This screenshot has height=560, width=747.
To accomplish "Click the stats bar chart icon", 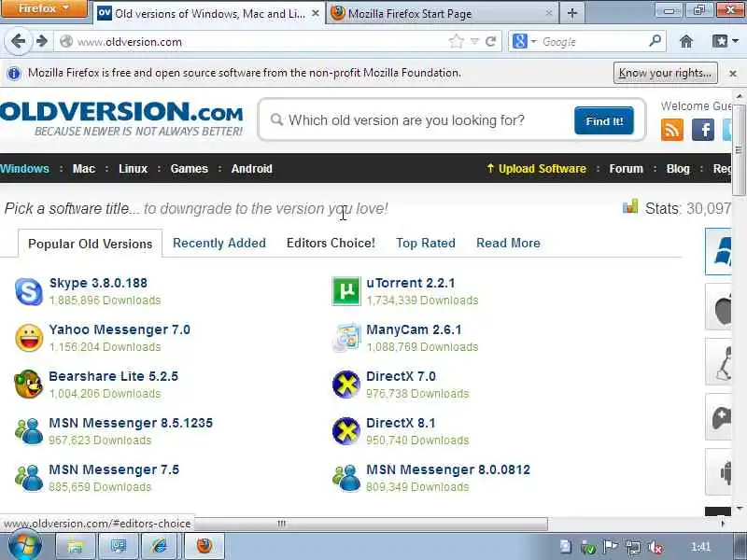I will (x=629, y=206).
